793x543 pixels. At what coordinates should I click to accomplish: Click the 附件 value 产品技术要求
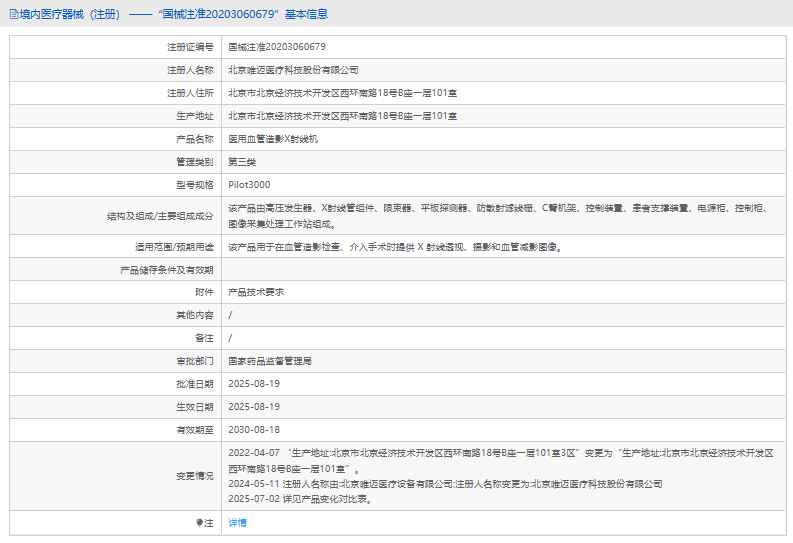point(256,292)
